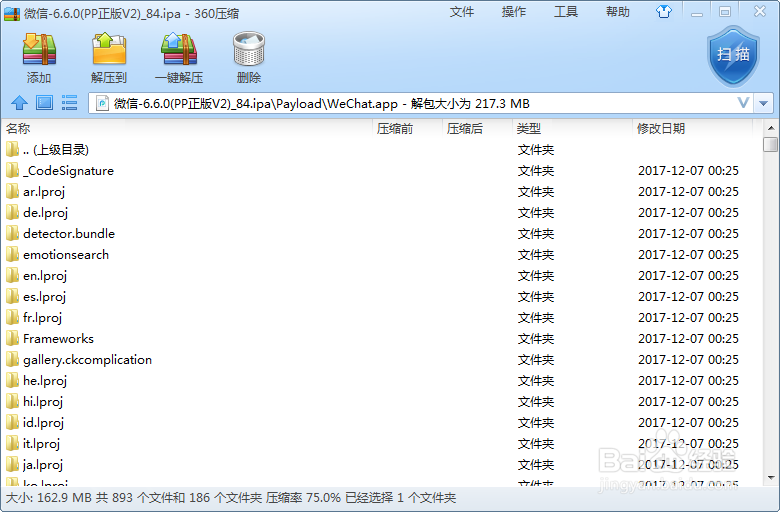Click the _CodeSignature folder icon
Viewport: 780px width, 512px height.
point(12,171)
